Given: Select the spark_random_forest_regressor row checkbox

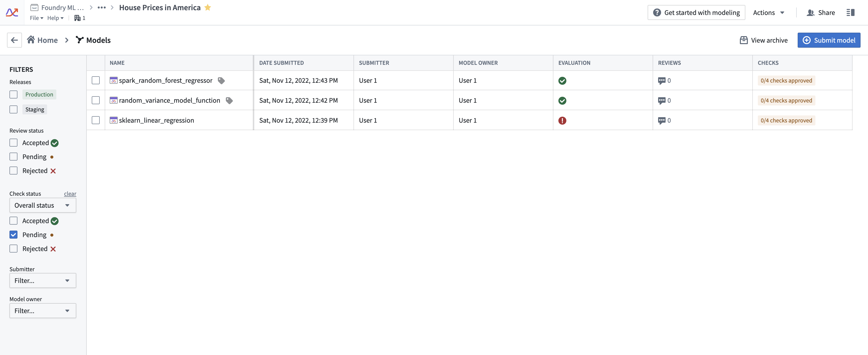Looking at the screenshot, I should click(96, 80).
